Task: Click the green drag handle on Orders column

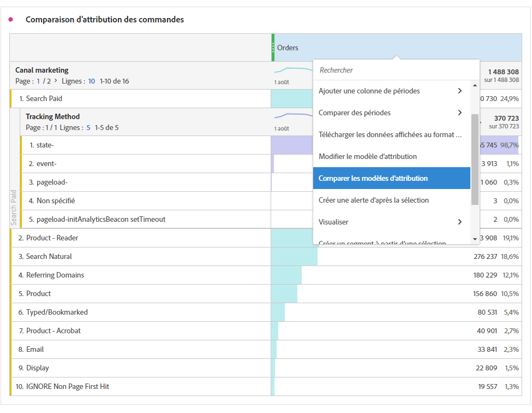Action: tap(273, 48)
